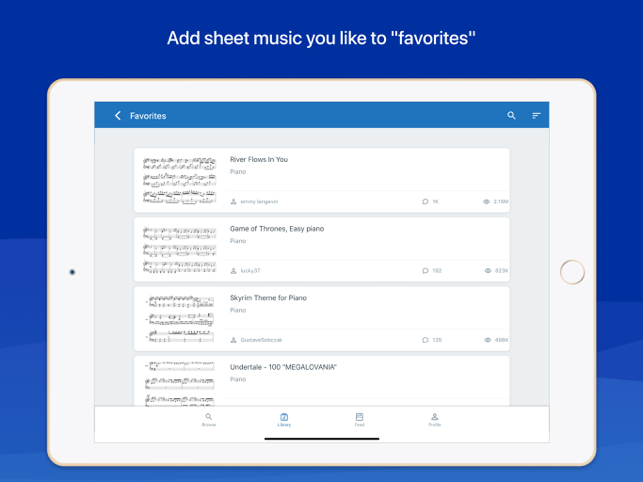Click the user icon beside lucky37
This screenshot has height=482, width=643.
click(233, 271)
